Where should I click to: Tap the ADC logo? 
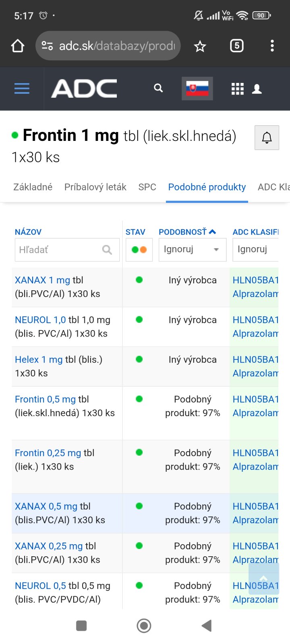(84, 89)
